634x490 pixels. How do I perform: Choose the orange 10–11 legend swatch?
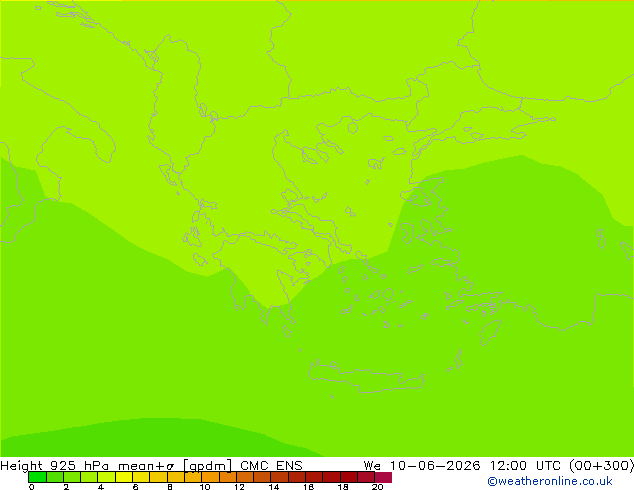(210, 477)
